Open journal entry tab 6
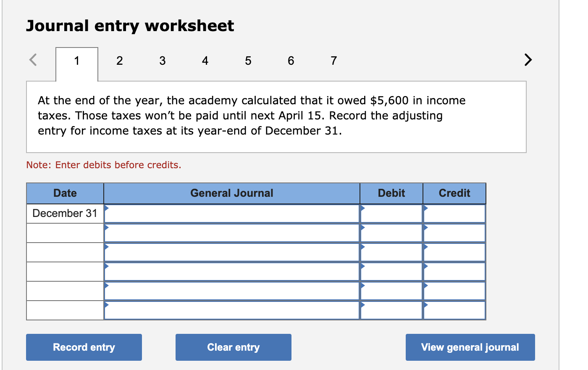Screen dimensions: 588x370 [x=291, y=61]
